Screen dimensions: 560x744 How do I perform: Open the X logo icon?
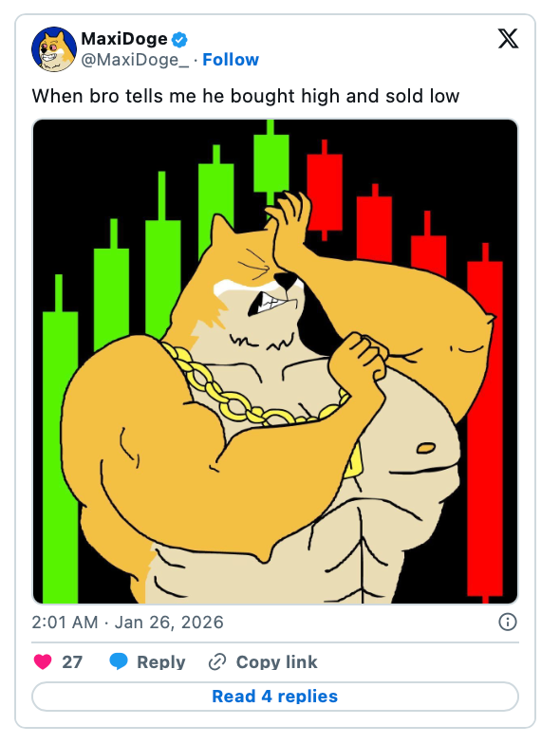pos(508,39)
